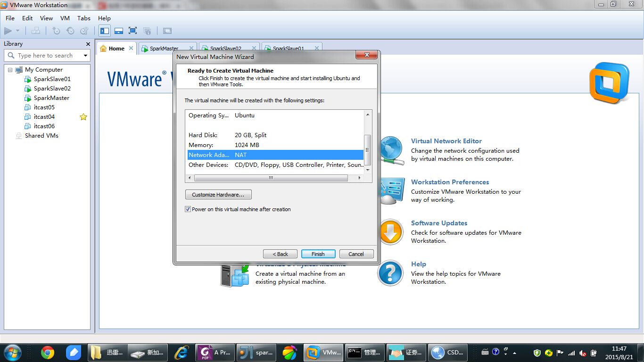
Task: Open Google Chrome from the taskbar
Action: [x=47, y=352]
